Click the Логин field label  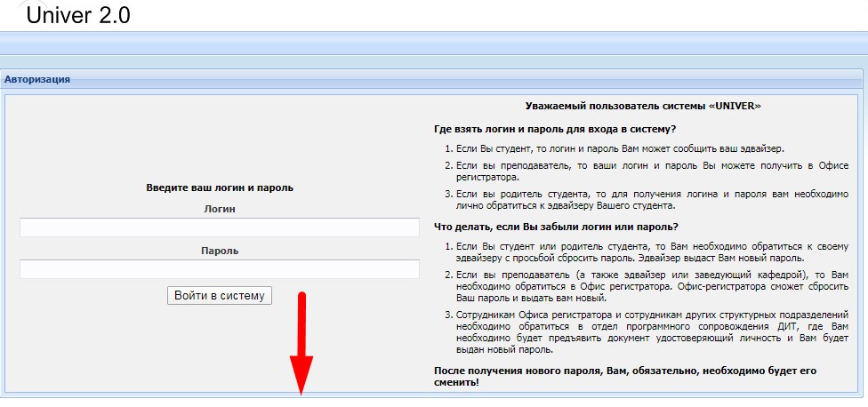(219, 209)
